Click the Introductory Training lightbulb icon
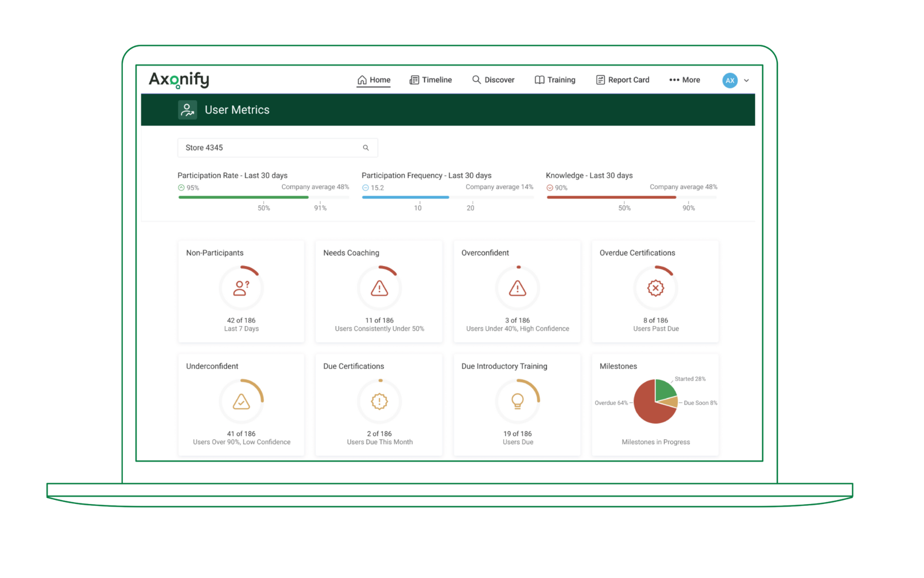 [x=517, y=401]
